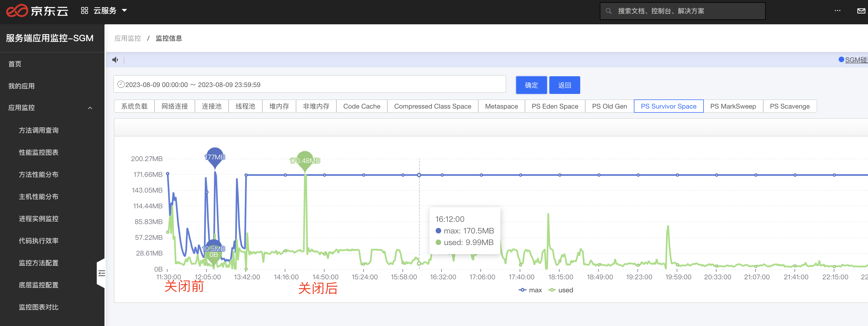The width and height of the screenshot is (868, 326).
Task: Switch to Compressed Class Space tab
Action: (433, 106)
